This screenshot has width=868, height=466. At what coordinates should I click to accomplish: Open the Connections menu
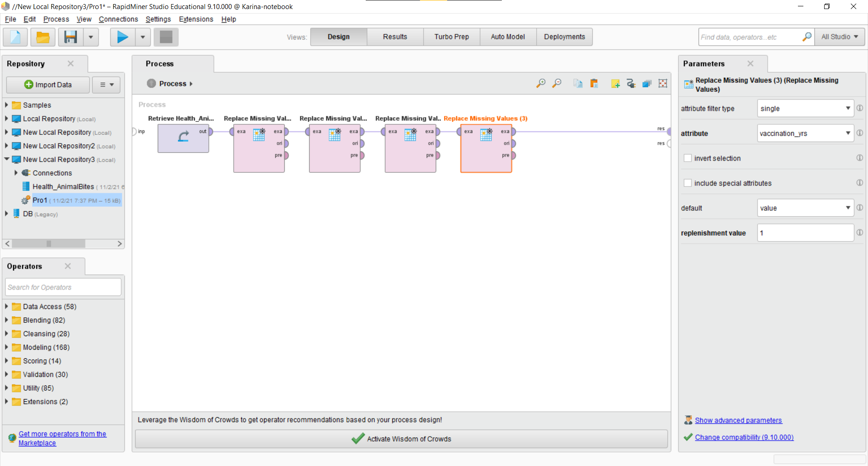(118, 19)
